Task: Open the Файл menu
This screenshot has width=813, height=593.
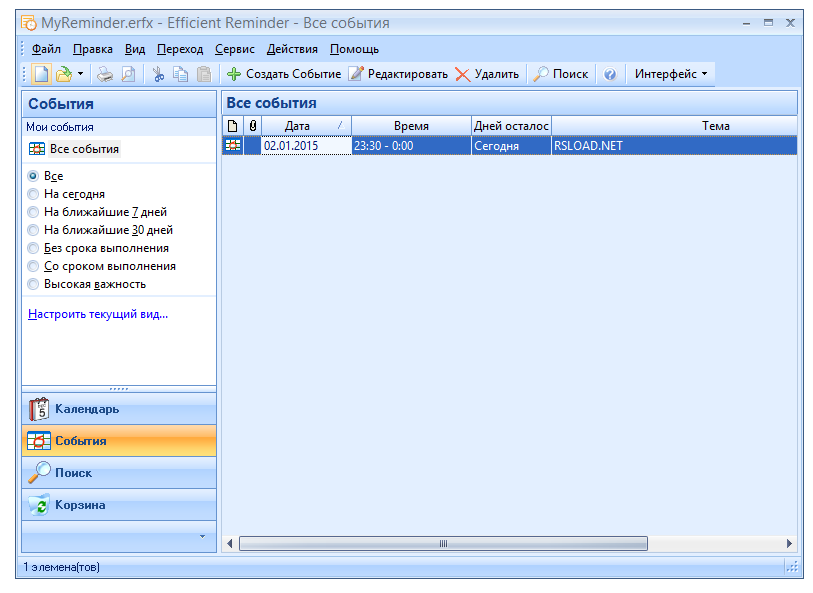Action: 46,49
